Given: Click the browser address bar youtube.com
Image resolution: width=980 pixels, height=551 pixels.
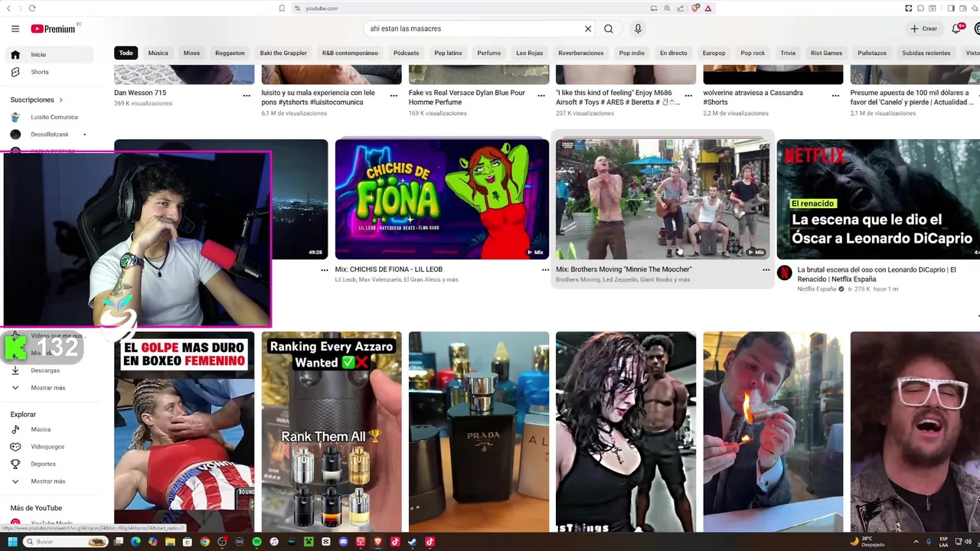Looking at the screenshot, I should 322,8.
